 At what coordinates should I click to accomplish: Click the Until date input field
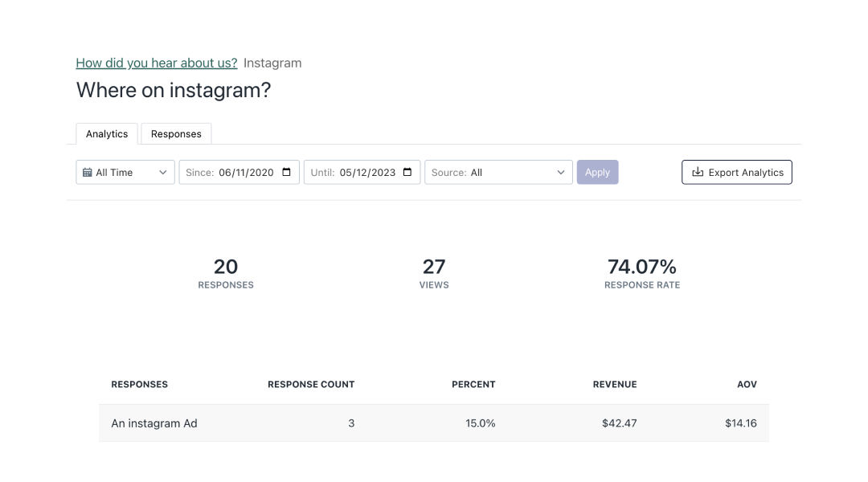click(362, 172)
